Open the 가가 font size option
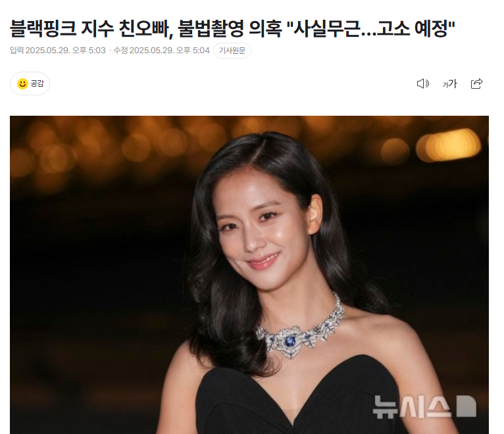This screenshot has width=504, height=434. pos(449,84)
